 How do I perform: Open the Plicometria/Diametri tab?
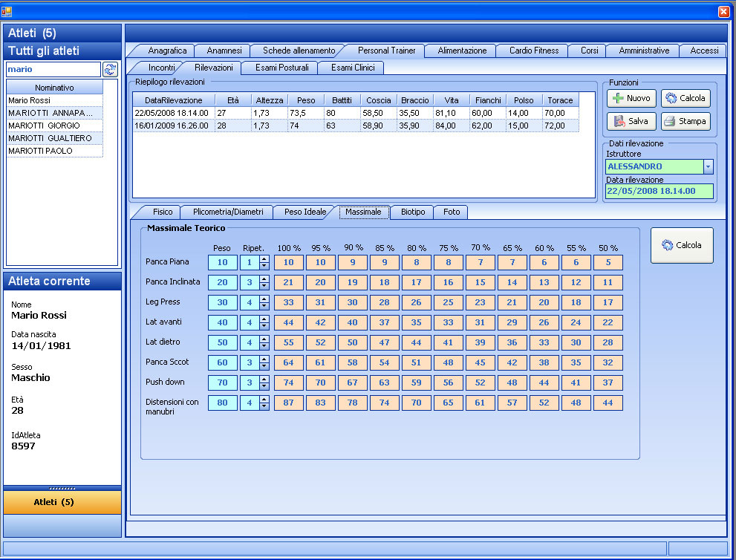tap(227, 212)
